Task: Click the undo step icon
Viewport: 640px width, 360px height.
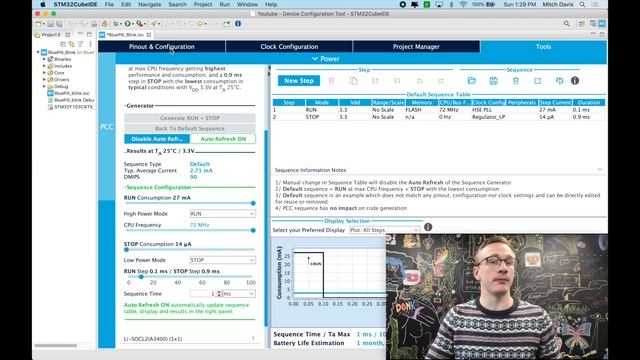Action: point(419,81)
